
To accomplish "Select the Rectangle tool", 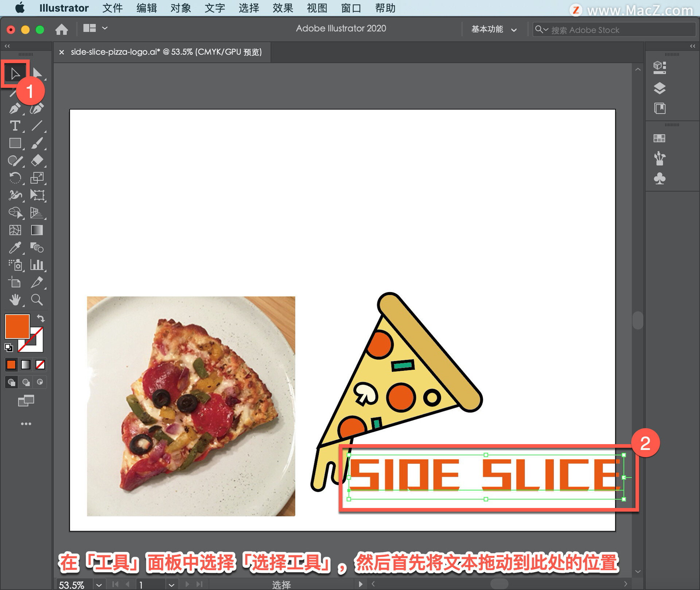I will (15, 143).
